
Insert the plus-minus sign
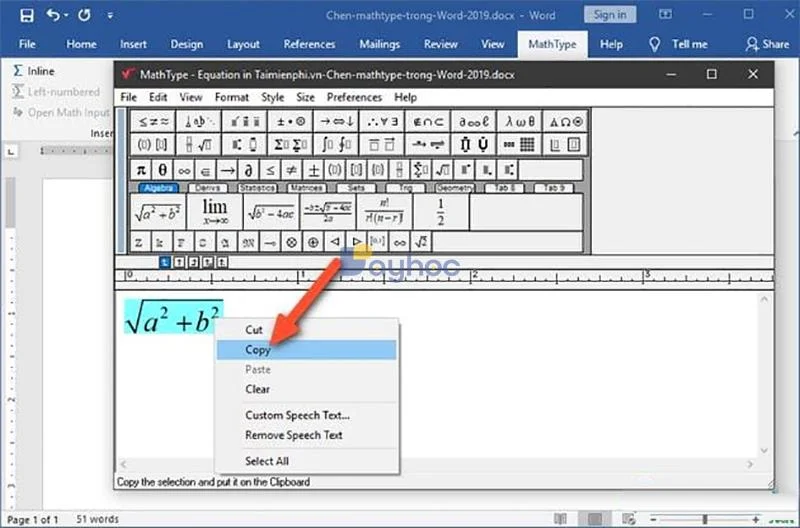313,170
